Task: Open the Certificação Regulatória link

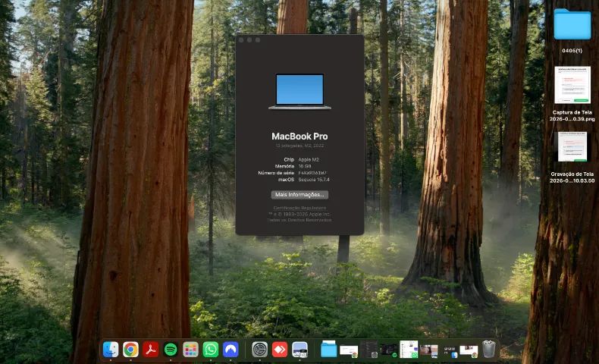Action: point(299,208)
